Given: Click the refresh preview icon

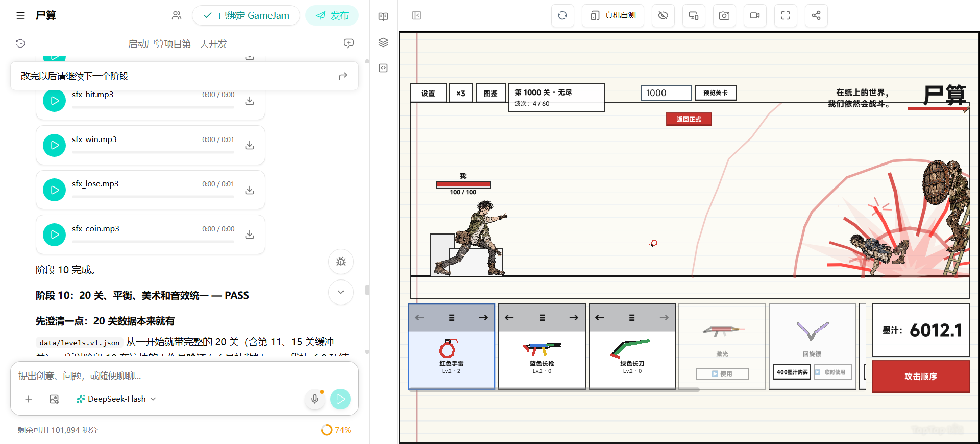Looking at the screenshot, I should click(562, 15).
